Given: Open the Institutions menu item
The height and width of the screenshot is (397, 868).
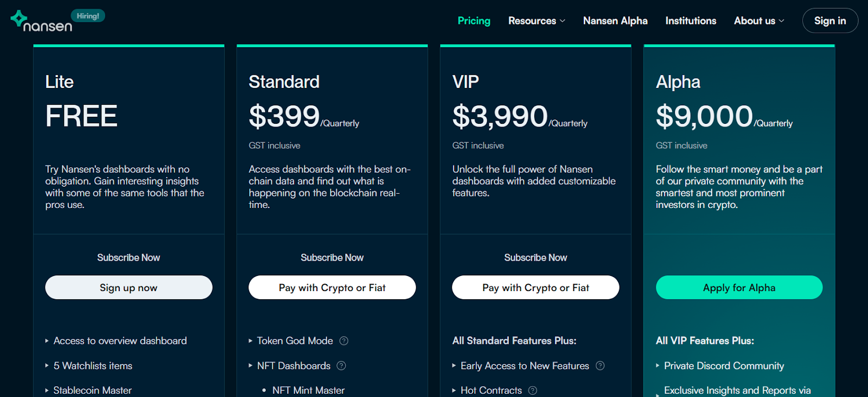Looking at the screenshot, I should [691, 21].
